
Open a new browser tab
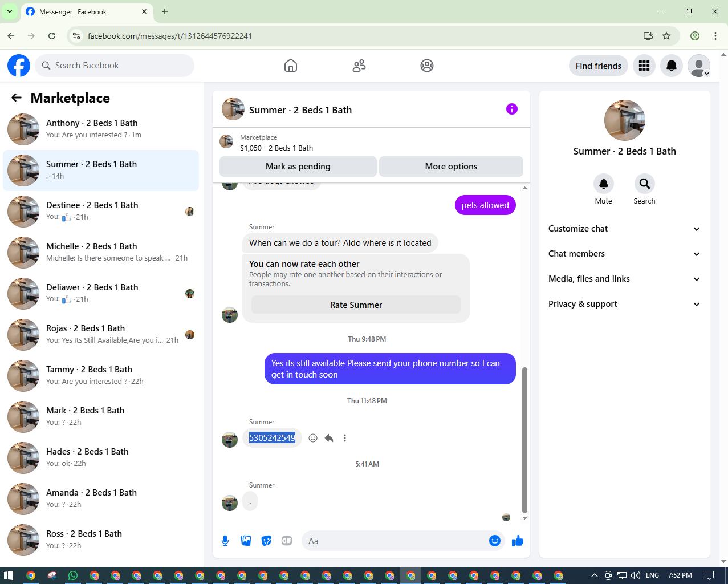tap(165, 11)
